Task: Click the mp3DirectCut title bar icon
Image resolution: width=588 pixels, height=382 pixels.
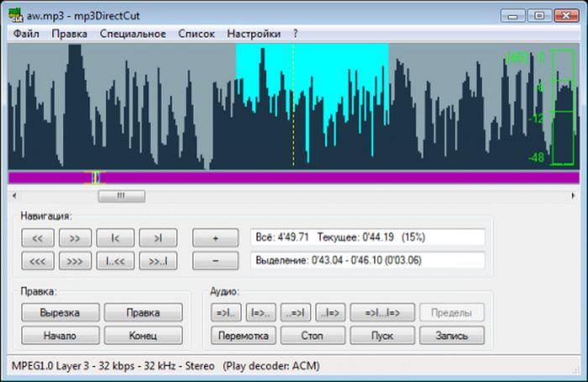Action: [16, 15]
